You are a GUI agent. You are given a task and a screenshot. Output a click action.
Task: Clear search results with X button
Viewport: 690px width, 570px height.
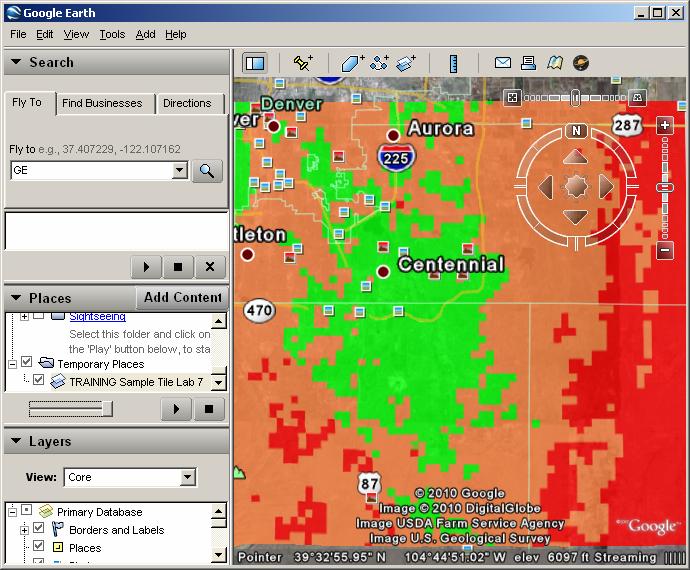(210, 267)
